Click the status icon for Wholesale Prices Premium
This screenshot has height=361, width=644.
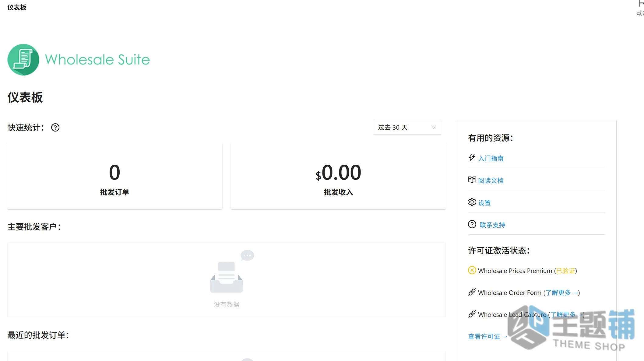click(x=472, y=270)
